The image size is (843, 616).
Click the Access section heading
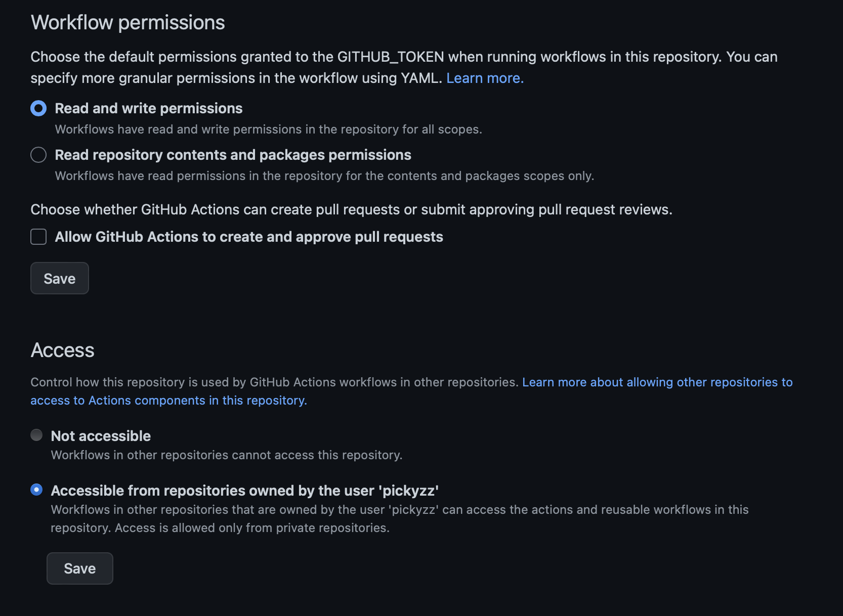pyautogui.click(x=63, y=350)
